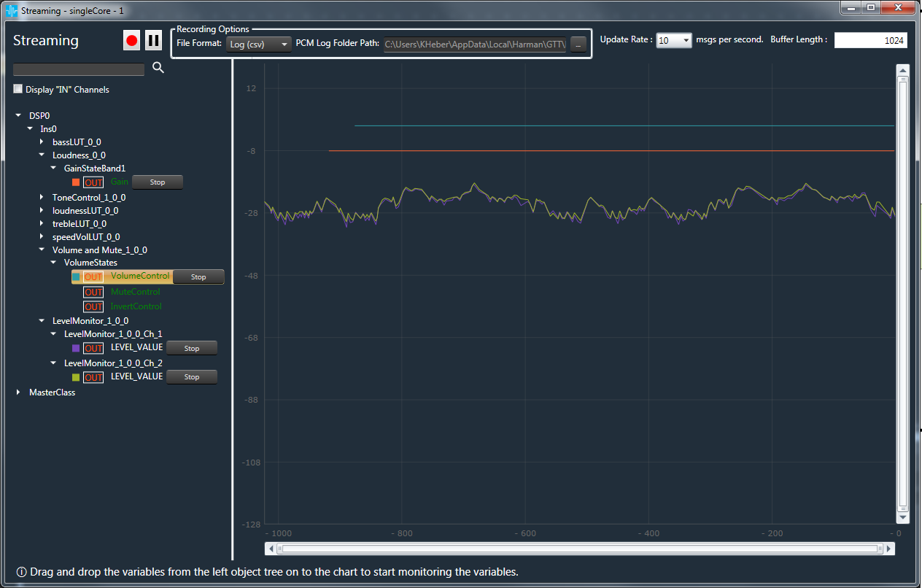Click OUT badge of Ch_1 LEVEL_VALUE
Viewport: 922px width, 588px height.
(93, 348)
